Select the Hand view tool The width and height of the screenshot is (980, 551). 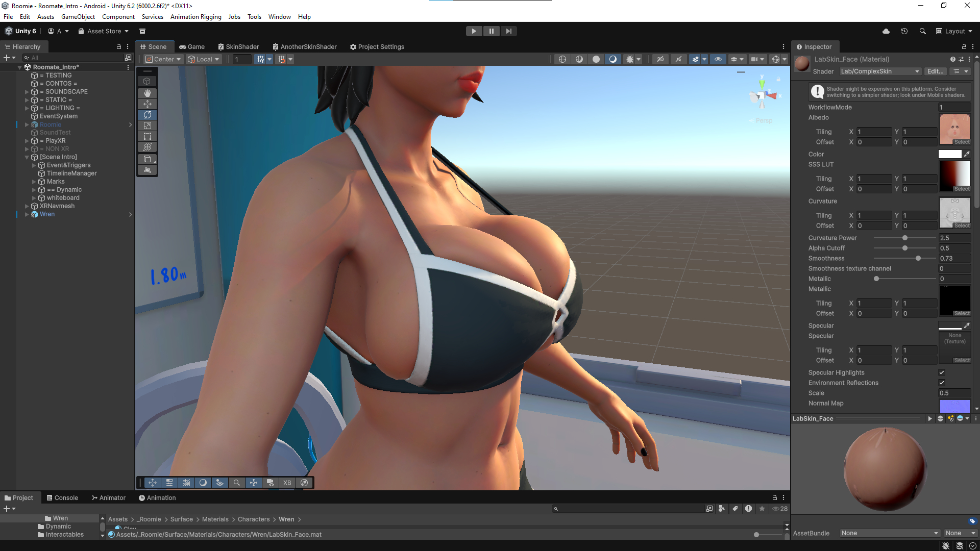[147, 93]
